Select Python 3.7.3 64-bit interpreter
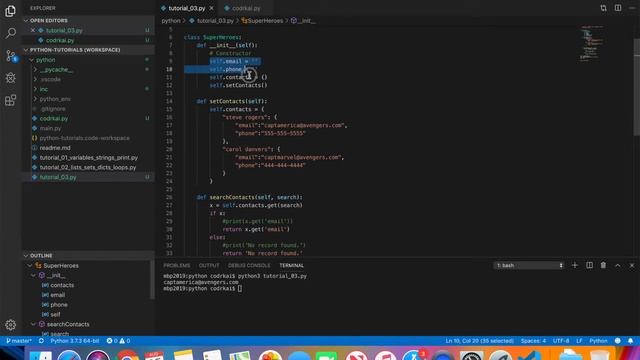This screenshot has height=360, width=640. [75, 341]
